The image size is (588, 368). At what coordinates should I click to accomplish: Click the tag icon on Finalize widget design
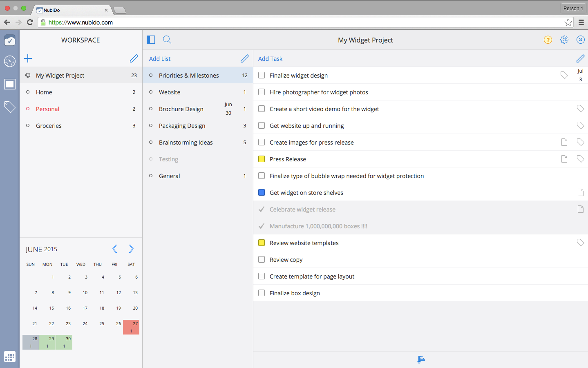point(564,75)
